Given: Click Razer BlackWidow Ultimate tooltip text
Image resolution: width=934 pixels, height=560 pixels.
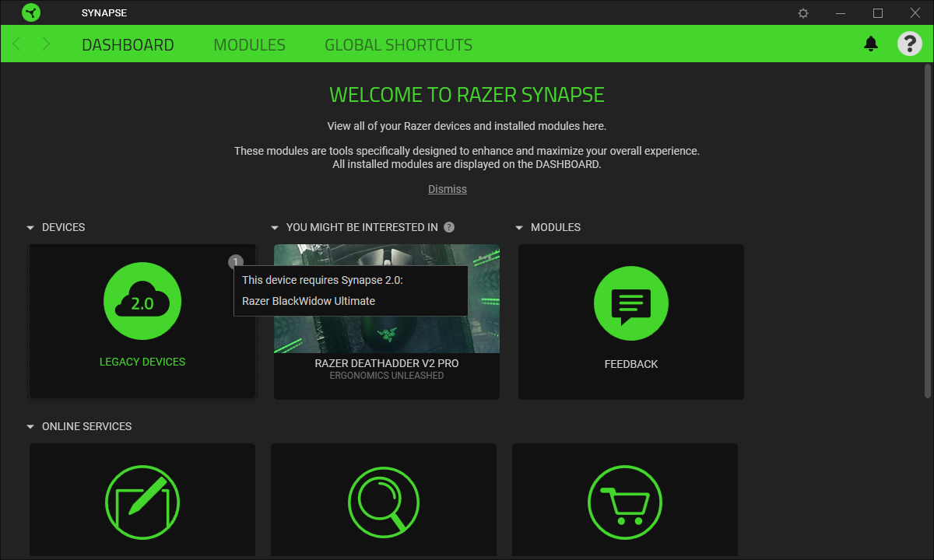Looking at the screenshot, I should 308,301.
